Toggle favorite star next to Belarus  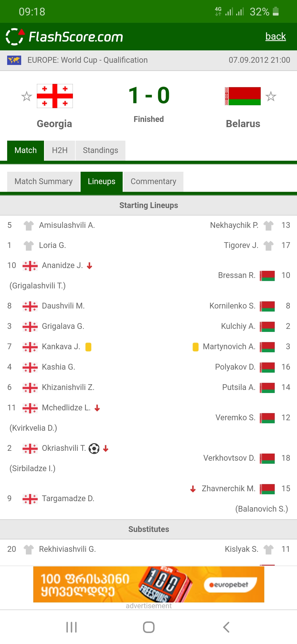point(271,96)
